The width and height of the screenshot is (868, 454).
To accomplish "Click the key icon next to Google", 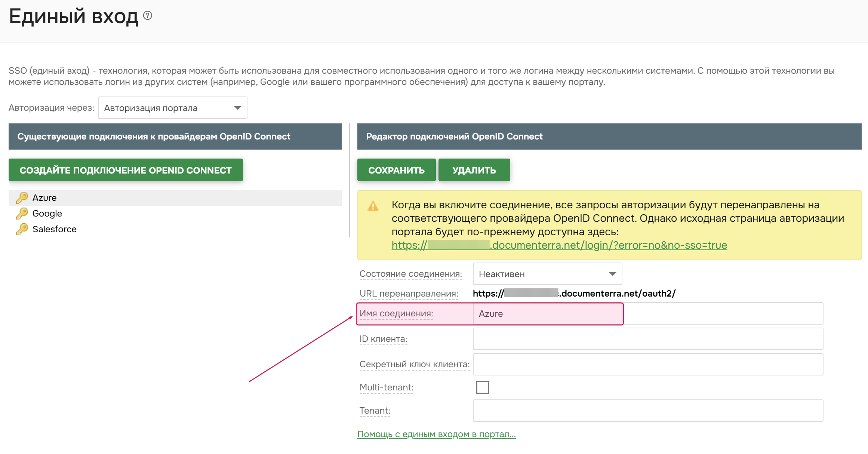I will [x=22, y=213].
